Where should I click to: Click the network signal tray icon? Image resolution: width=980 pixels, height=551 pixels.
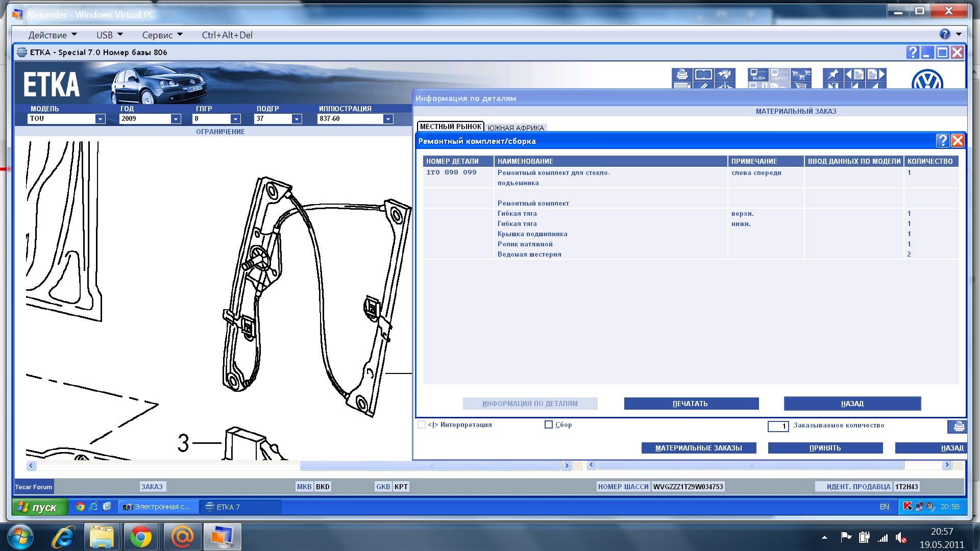tap(883, 538)
